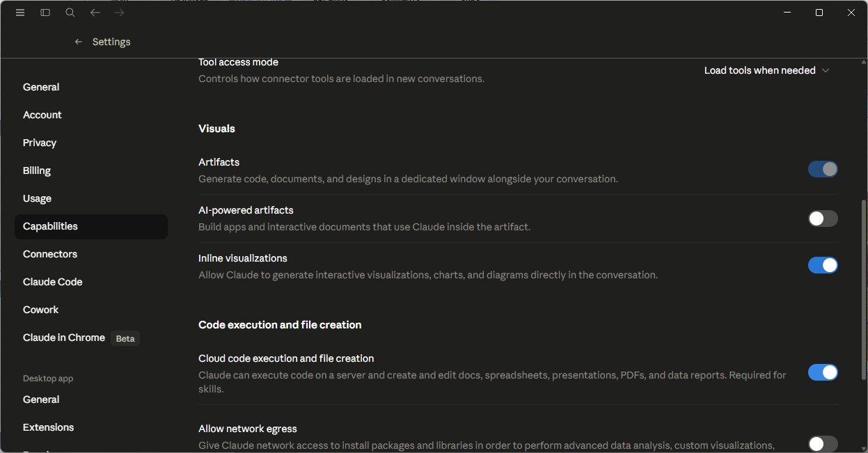Open the hamburger menu icon
The width and height of the screenshot is (868, 453).
20,13
